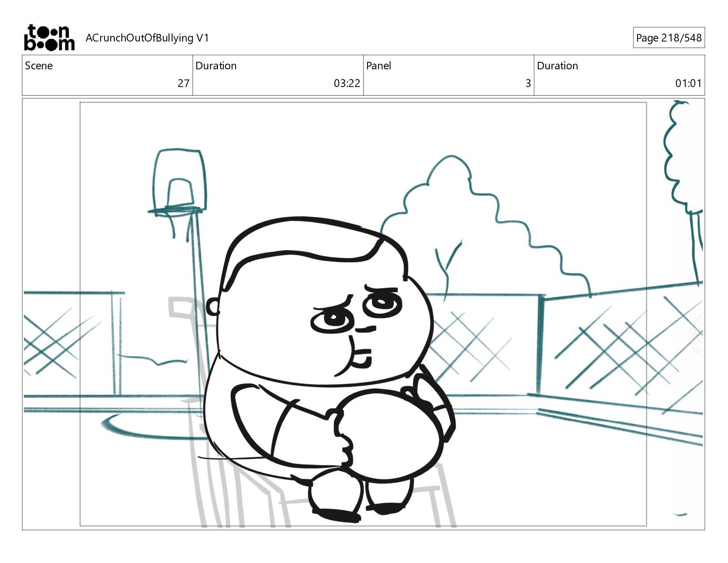The image size is (728, 563).
Task: Click the Toon Boom logo
Action: (x=49, y=38)
